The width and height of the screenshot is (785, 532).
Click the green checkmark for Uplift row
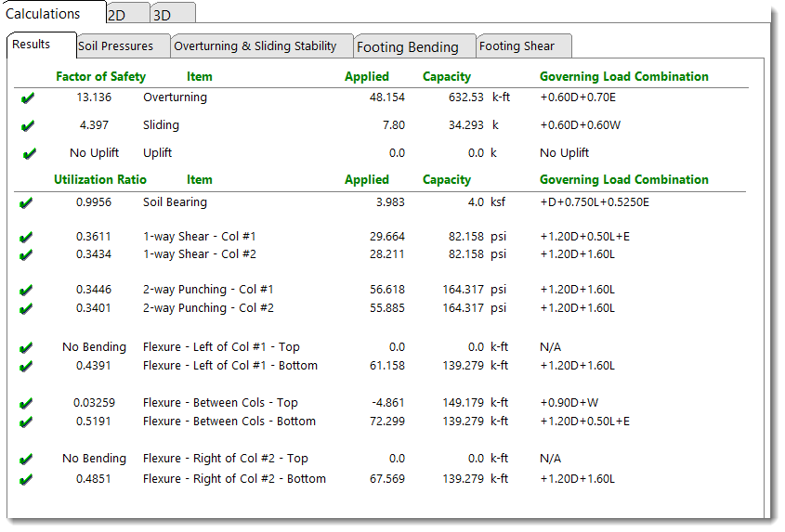tap(29, 154)
